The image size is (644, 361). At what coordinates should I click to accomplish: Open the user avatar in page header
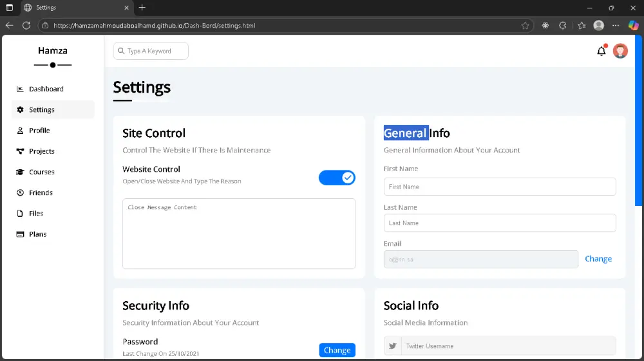[620, 51]
